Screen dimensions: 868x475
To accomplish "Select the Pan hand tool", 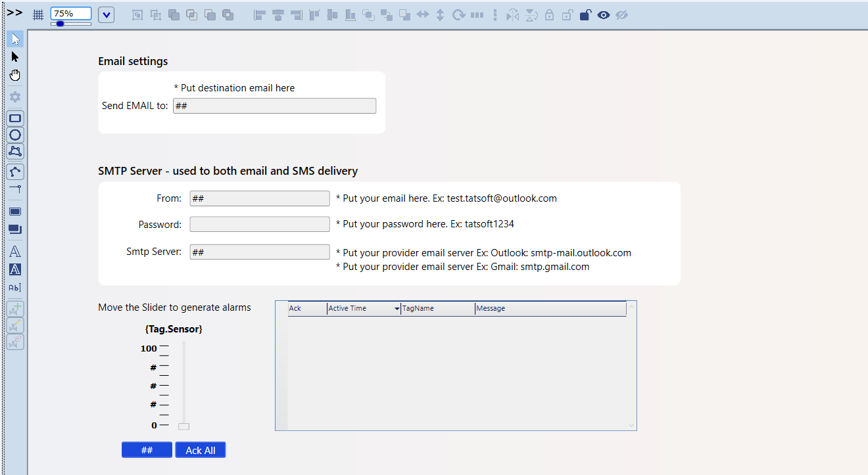I will 15,75.
